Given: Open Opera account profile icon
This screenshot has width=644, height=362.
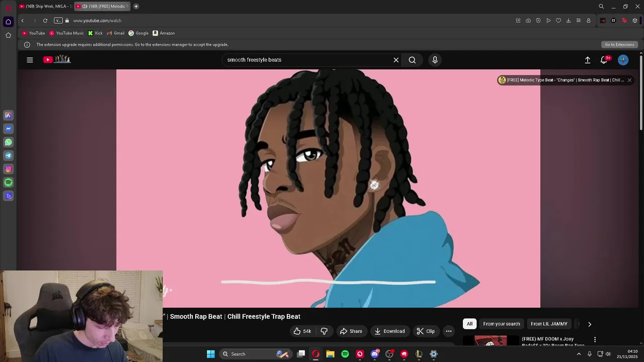Looking at the screenshot, I should [x=589, y=21].
